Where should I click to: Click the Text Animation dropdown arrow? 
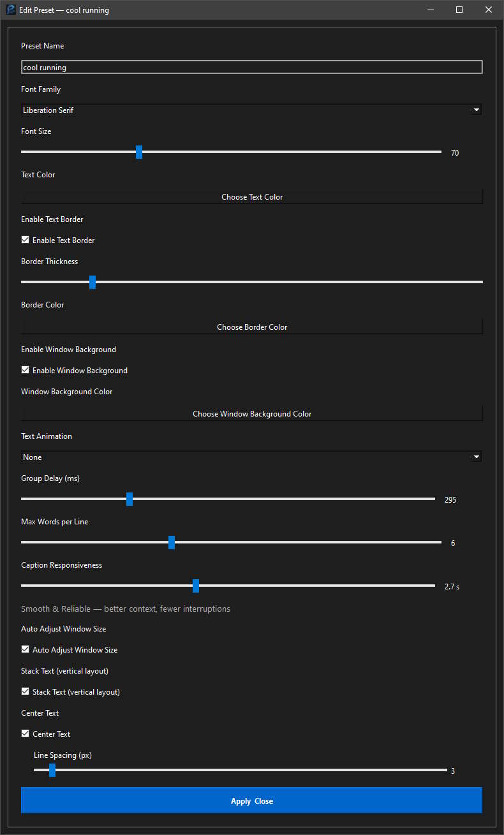476,457
